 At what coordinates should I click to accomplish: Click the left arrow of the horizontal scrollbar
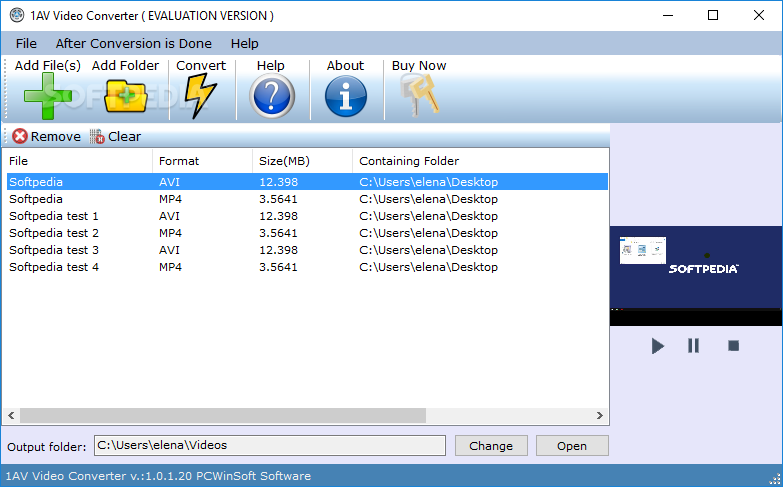[x=11, y=415]
